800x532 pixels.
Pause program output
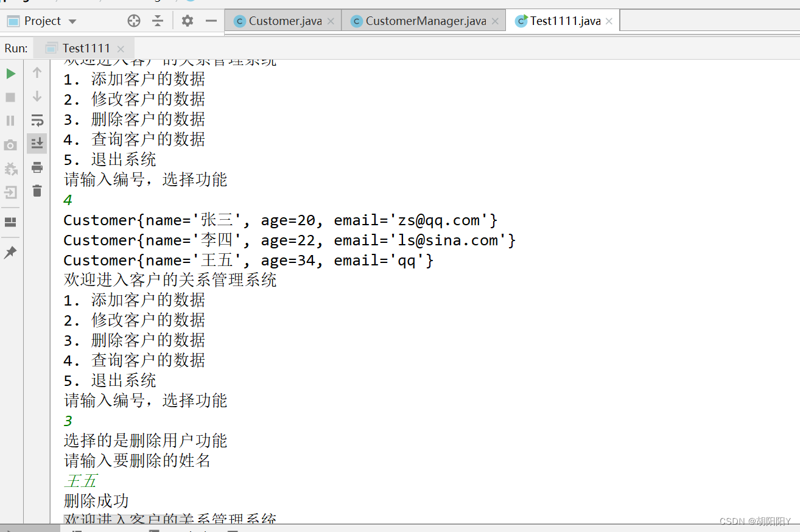(x=10, y=121)
